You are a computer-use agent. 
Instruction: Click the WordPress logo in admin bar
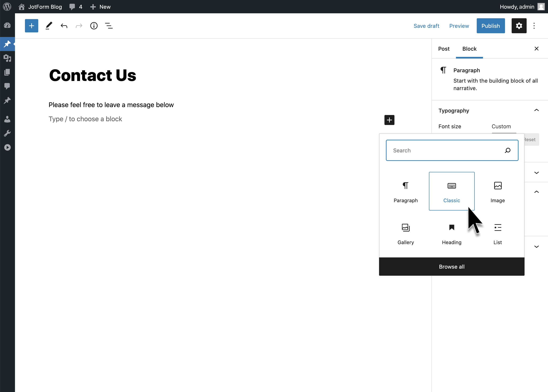(7, 7)
